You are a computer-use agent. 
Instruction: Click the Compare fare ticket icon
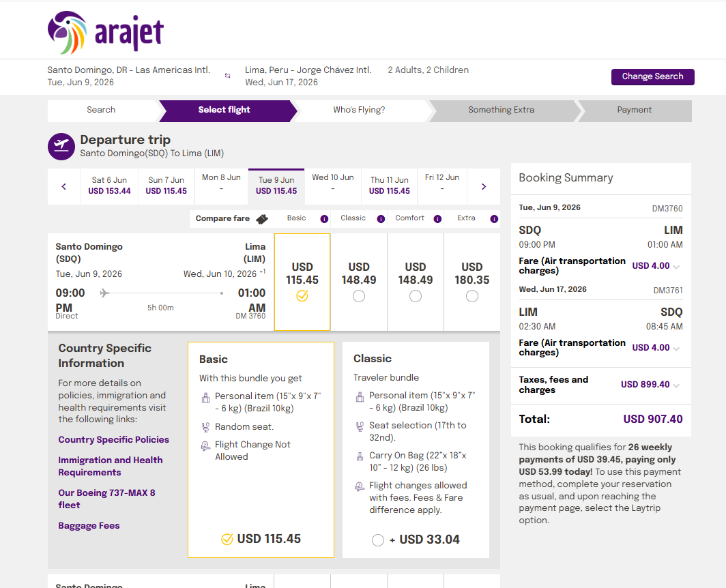click(x=262, y=218)
